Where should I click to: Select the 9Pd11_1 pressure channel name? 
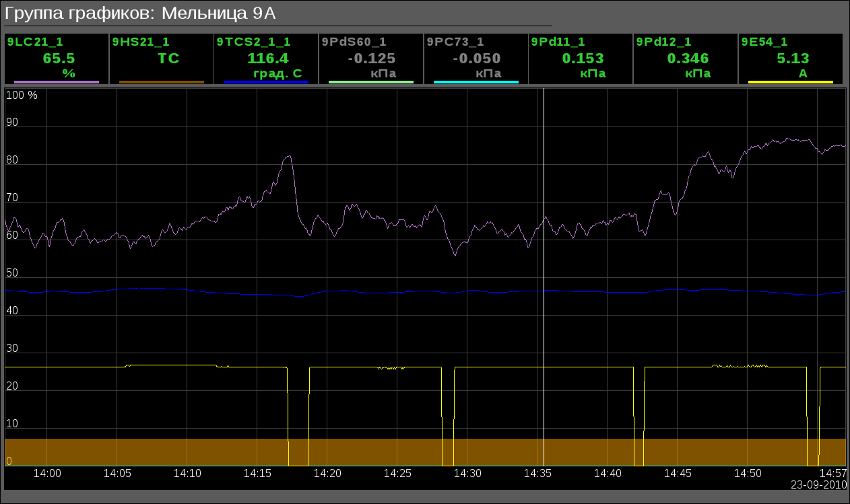pyautogui.click(x=558, y=42)
